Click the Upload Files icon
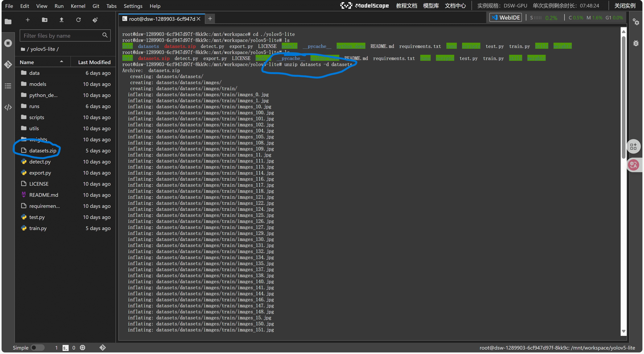The height and width of the screenshot is (354, 644). pyautogui.click(x=62, y=20)
